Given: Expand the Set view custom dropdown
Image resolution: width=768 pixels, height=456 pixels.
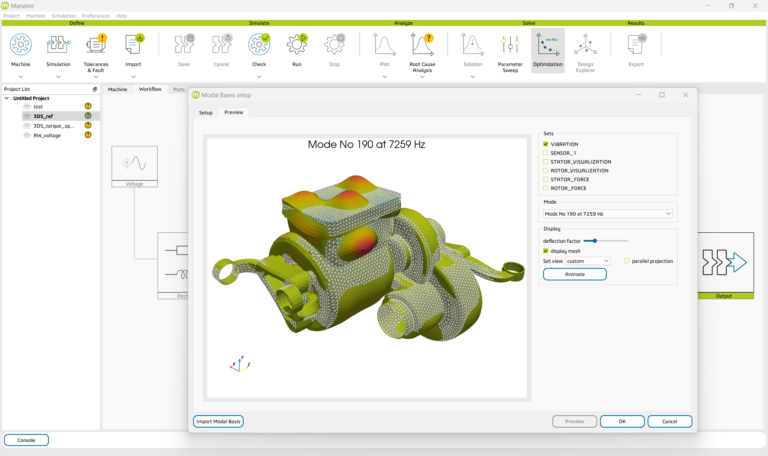Looking at the screenshot, I should click(588, 261).
